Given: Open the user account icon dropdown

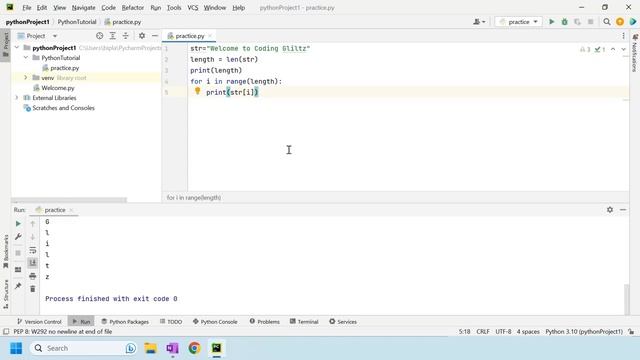Looking at the screenshot, I should tap(479, 22).
